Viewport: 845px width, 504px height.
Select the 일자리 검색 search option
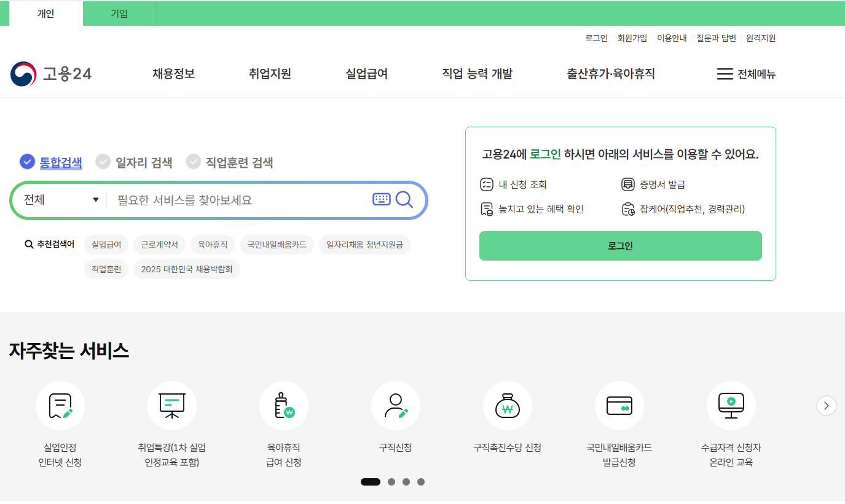coord(133,162)
